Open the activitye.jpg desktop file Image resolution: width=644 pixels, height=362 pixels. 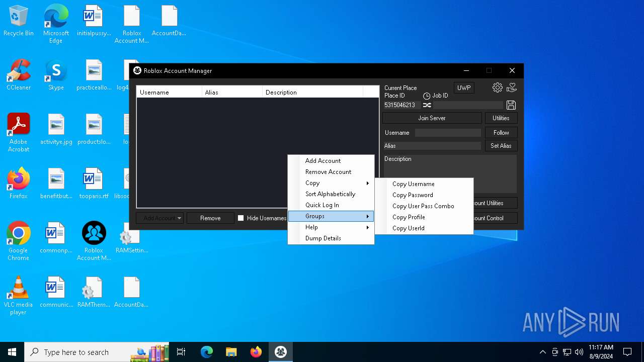56,129
